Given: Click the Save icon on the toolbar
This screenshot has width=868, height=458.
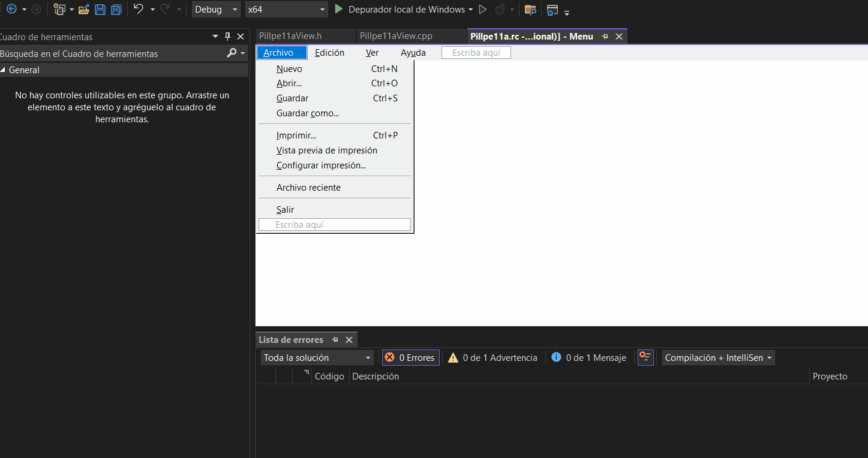Looking at the screenshot, I should point(100,9).
